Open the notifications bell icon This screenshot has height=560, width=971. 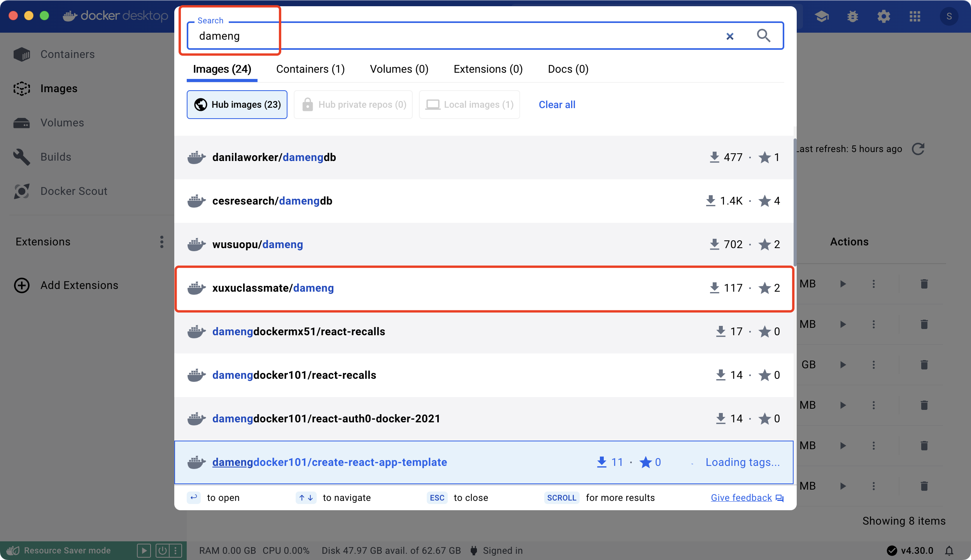(x=949, y=551)
